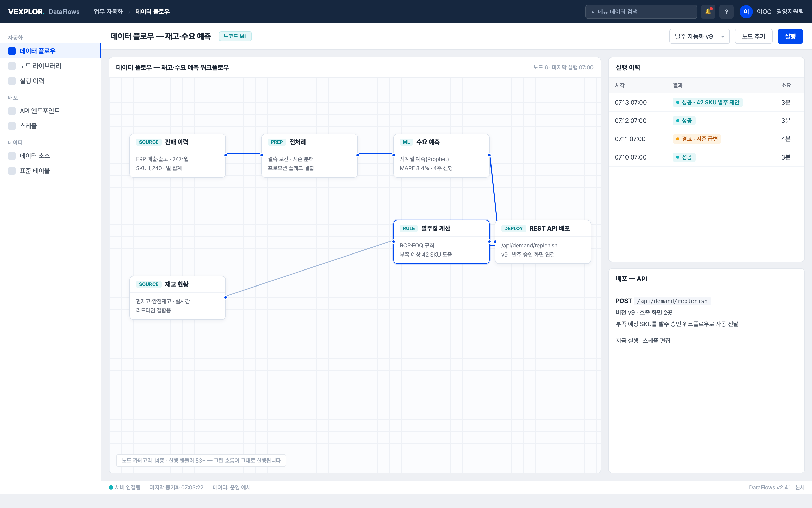Viewport: 812px width, 508px height.
Task: Click the DataFlows v2.4.1 version text
Action: click(x=777, y=487)
